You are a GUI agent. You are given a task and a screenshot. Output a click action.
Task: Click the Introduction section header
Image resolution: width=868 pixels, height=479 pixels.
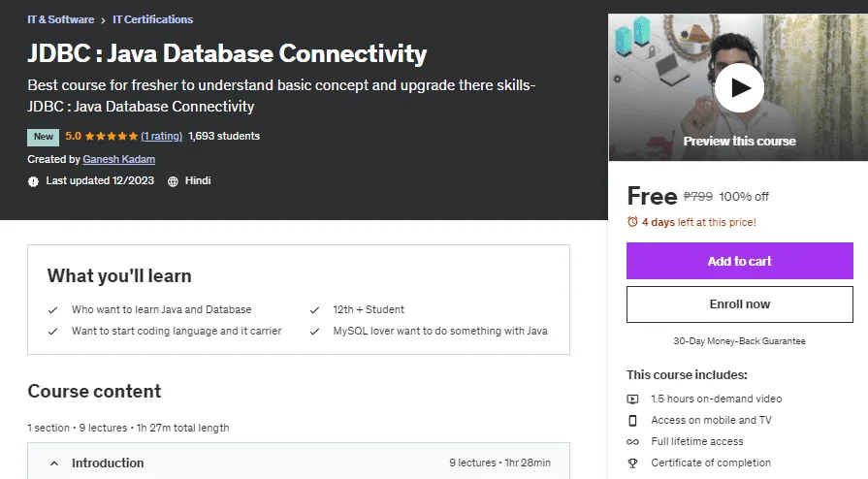(299, 462)
